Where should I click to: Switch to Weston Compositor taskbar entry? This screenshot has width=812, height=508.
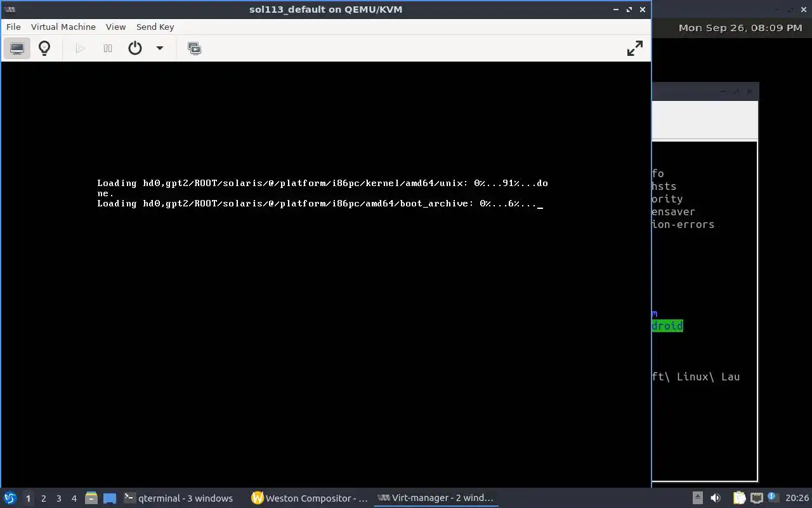[310, 498]
